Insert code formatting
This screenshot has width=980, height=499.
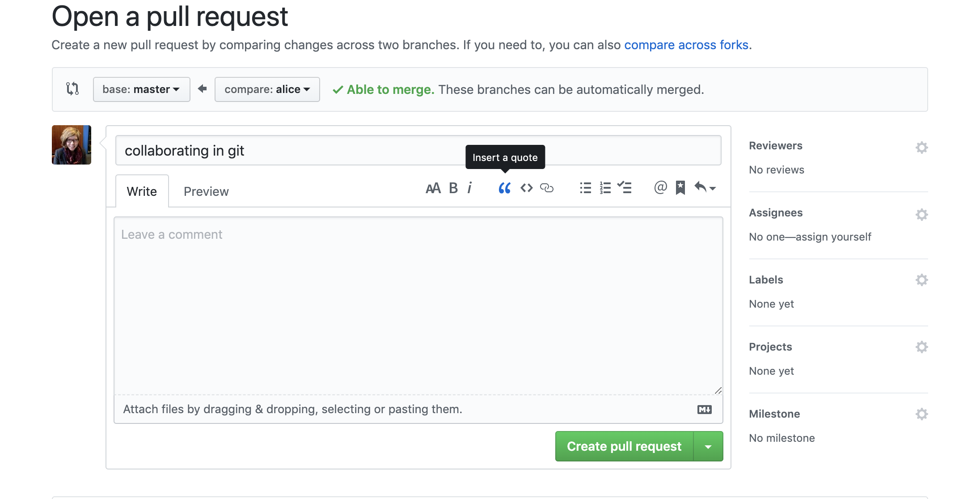pos(527,188)
